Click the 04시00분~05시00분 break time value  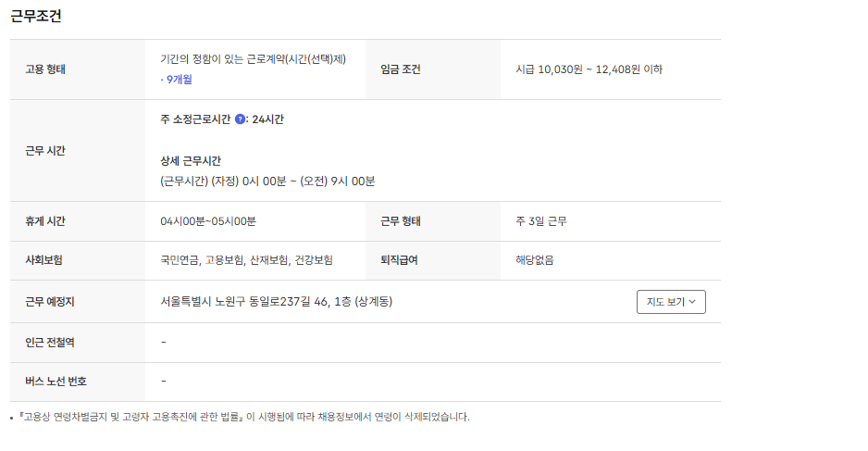207,221
